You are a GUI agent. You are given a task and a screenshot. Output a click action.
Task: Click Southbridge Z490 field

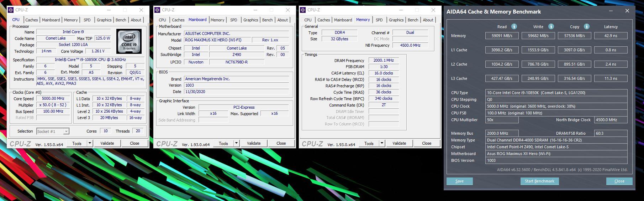click(237, 55)
